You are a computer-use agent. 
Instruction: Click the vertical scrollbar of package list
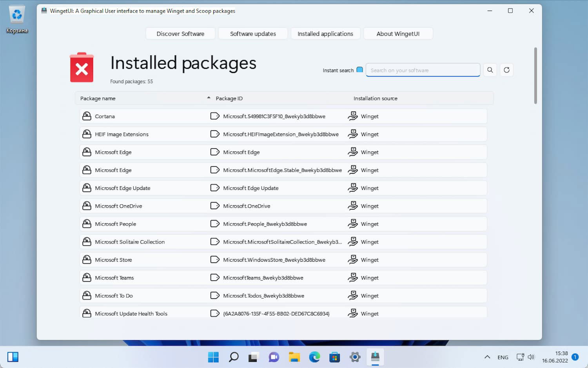coord(535,76)
